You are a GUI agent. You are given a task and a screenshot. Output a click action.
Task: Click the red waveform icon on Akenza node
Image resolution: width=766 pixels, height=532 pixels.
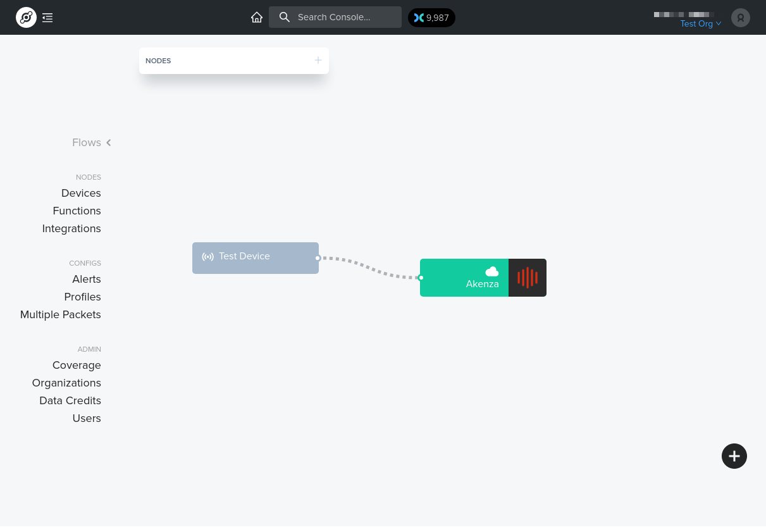point(527,278)
